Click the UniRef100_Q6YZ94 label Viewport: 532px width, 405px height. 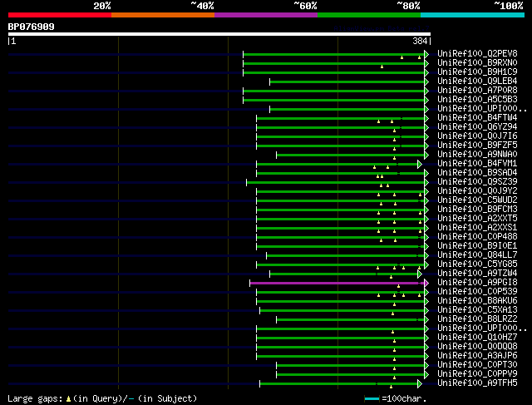click(x=477, y=127)
